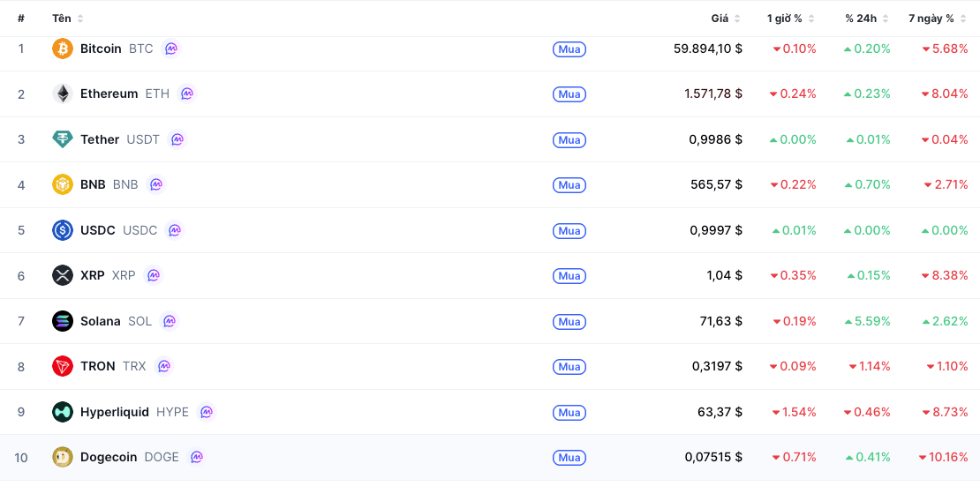Viewport: 980px width, 486px height.
Task: Open the Solana name link
Action: click(100, 321)
